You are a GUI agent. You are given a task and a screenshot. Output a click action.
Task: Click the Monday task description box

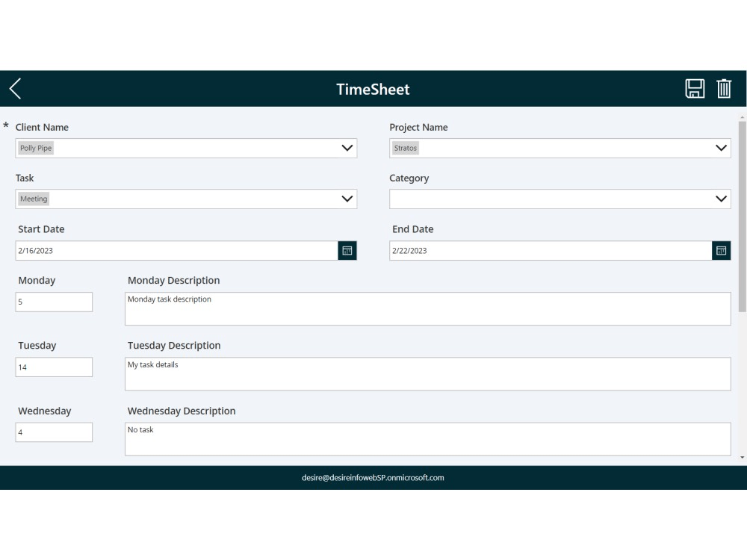pos(427,308)
